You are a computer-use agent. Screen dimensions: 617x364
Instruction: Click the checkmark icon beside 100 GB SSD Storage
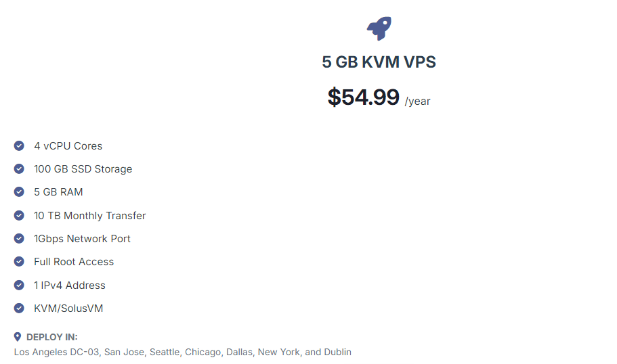pos(19,168)
